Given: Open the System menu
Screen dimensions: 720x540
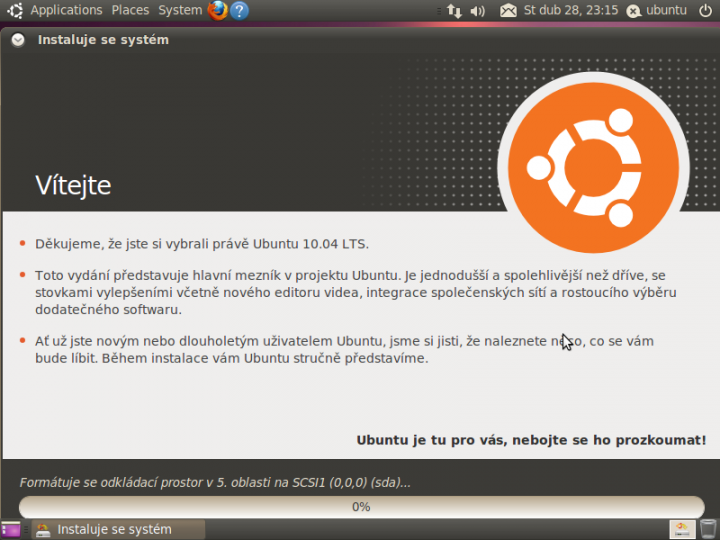Looking at the screenshot, I should (180, 10).
